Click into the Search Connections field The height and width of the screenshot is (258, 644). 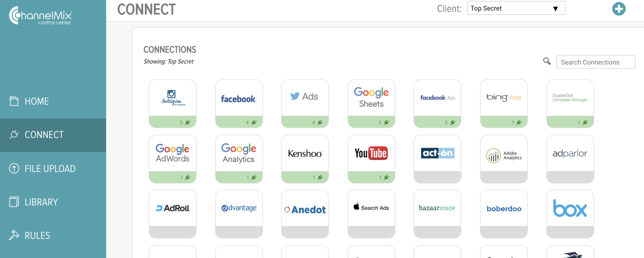596,62
